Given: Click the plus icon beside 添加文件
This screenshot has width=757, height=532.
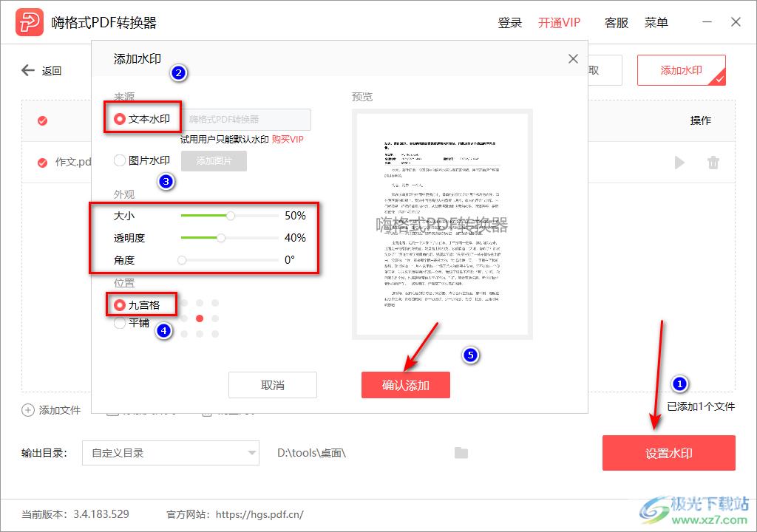Looking at the screenshot, I should pos(28,410).
